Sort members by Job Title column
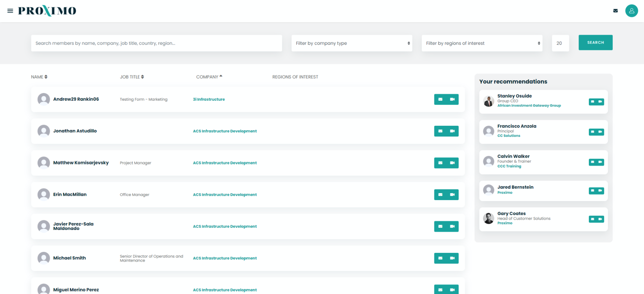Screen dimensions: 644x294 132,77
